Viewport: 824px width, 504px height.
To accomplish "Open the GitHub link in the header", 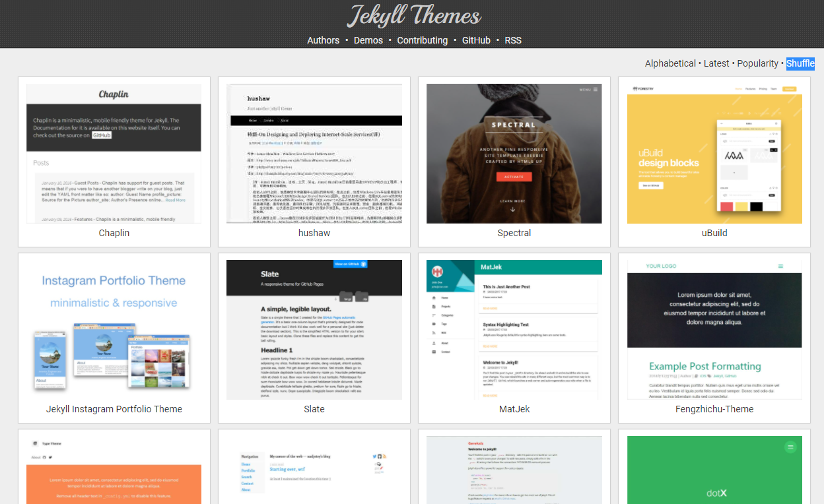I will pyautogui.click(x=476, y=40).
